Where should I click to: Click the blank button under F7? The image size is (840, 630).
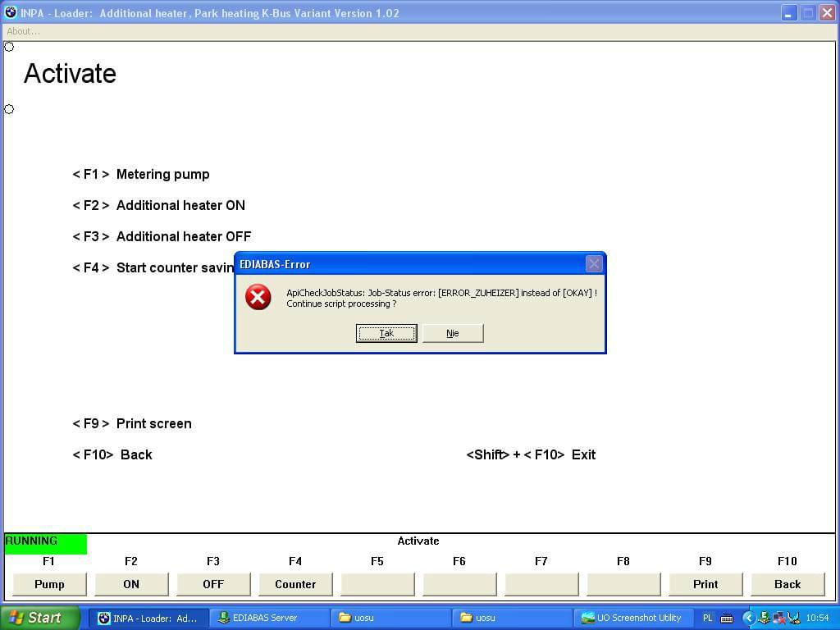click(x=541, y=584)
